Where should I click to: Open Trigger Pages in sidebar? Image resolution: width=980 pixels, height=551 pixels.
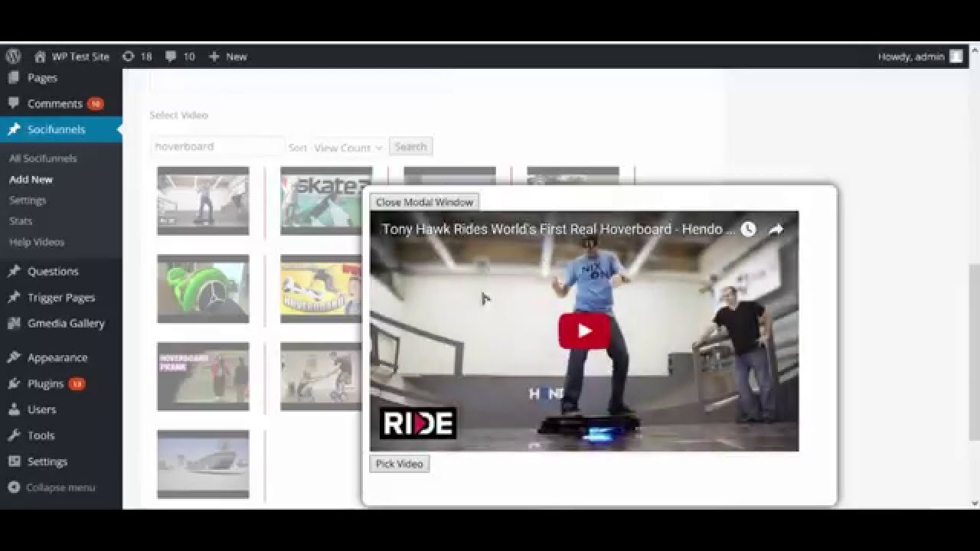(61, 297)
